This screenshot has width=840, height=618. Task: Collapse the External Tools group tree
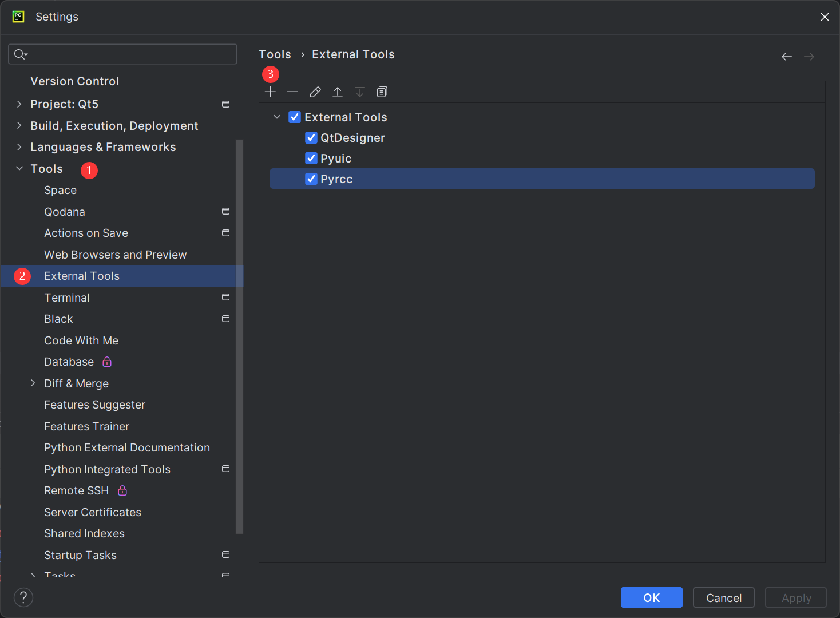[x=277, y=117]
